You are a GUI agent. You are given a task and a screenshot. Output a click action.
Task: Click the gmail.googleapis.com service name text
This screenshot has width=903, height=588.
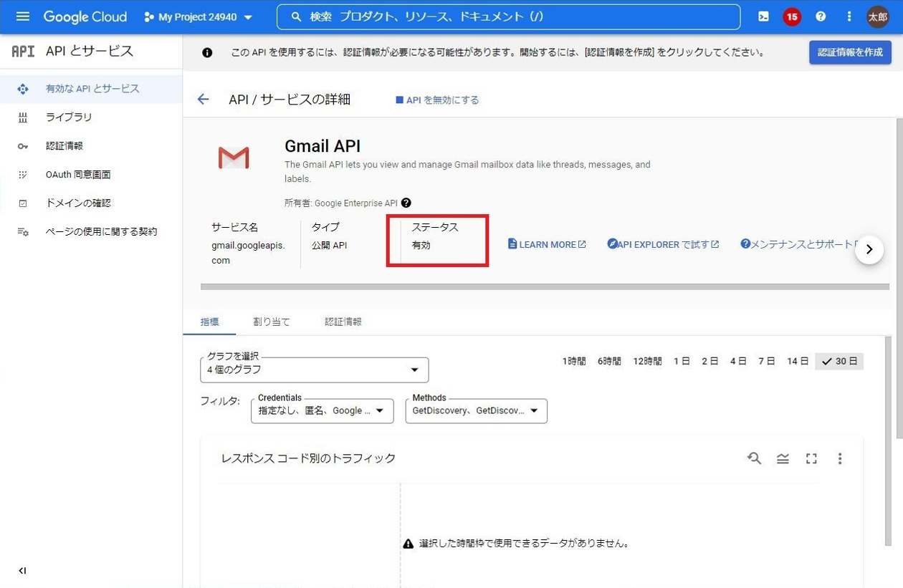click(x=248, y=253)
